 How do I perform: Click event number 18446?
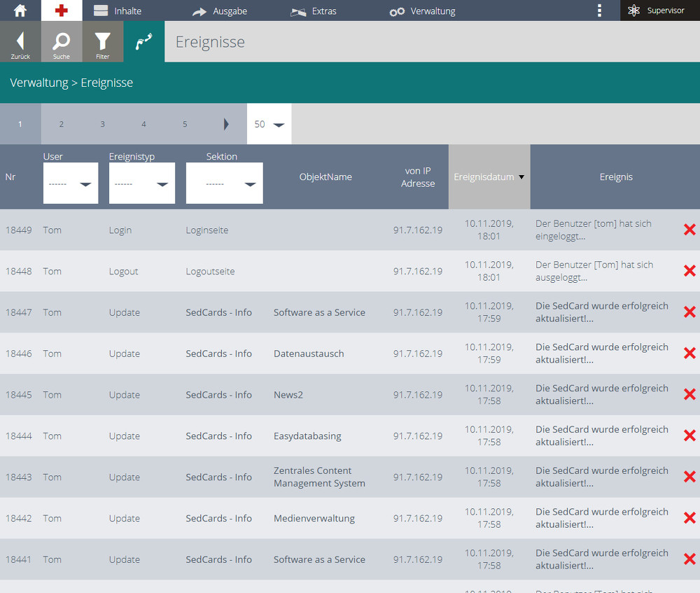point(19,354)
